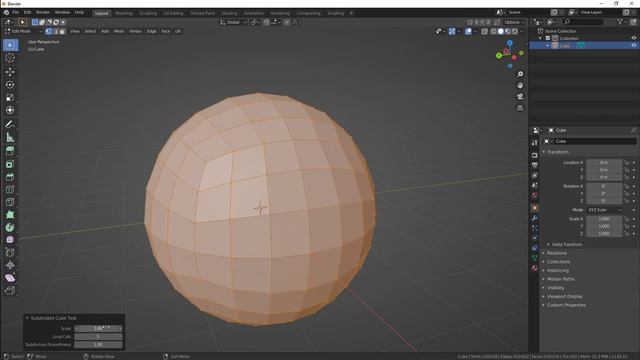The width and height of the screenshot is (640, 360).
Task: Select the Rip Region tool
Action: [x=10, y=291]
